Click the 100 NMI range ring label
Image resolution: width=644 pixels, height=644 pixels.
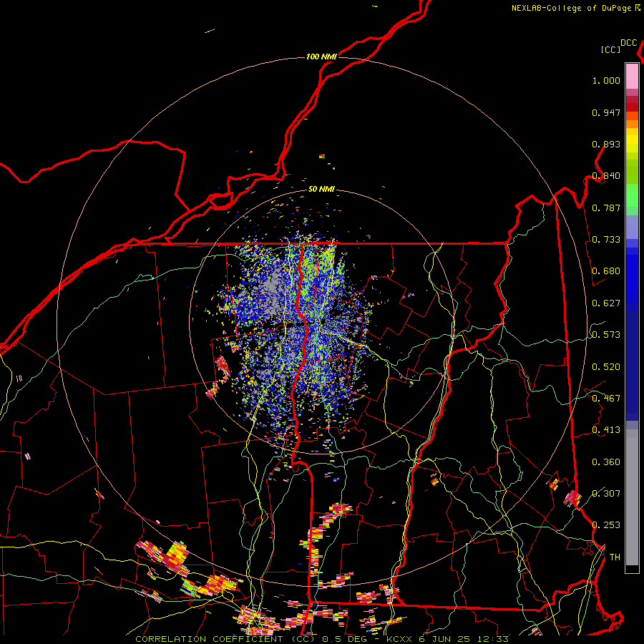321,57
